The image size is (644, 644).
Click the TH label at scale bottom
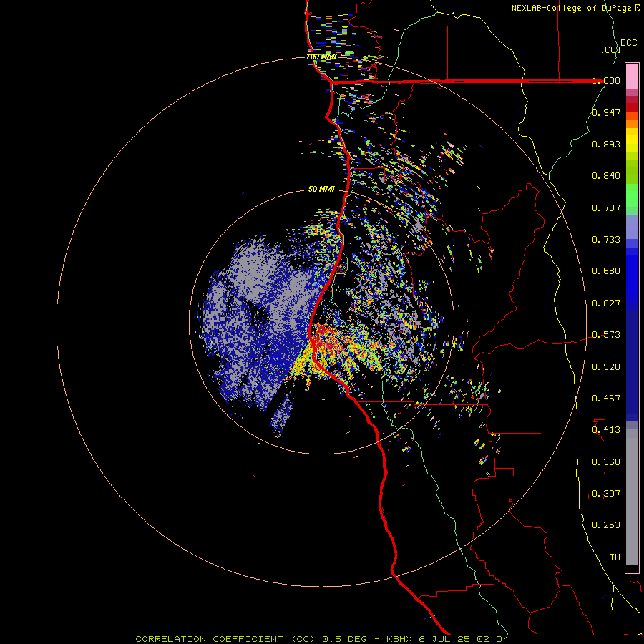click(615, 557)
